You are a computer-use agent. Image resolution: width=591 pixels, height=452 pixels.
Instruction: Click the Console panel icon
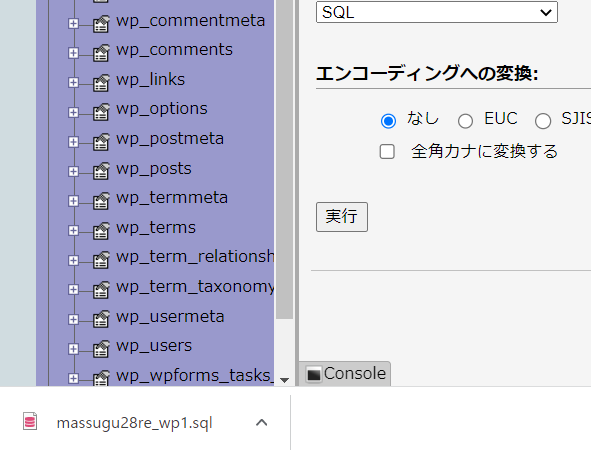[314, 374]
